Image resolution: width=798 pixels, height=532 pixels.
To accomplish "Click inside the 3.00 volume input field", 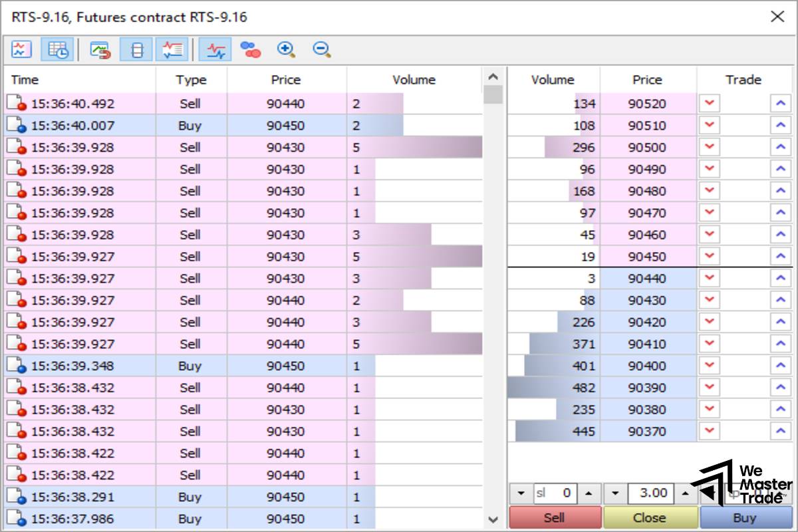I will [650, 493].
